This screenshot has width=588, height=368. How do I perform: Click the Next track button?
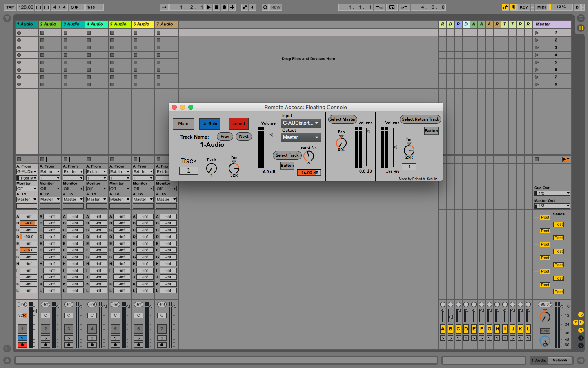[244, 137]
